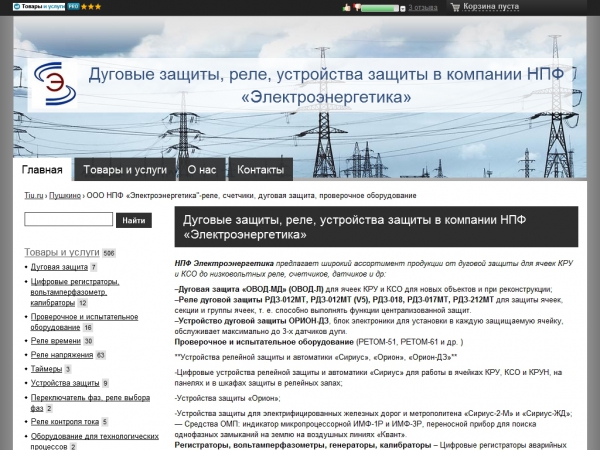
Task: Click the text Устройство дуговой защиты ОРИОН-ДЗ
Action: pyautogui.click(x=253, y=321)
